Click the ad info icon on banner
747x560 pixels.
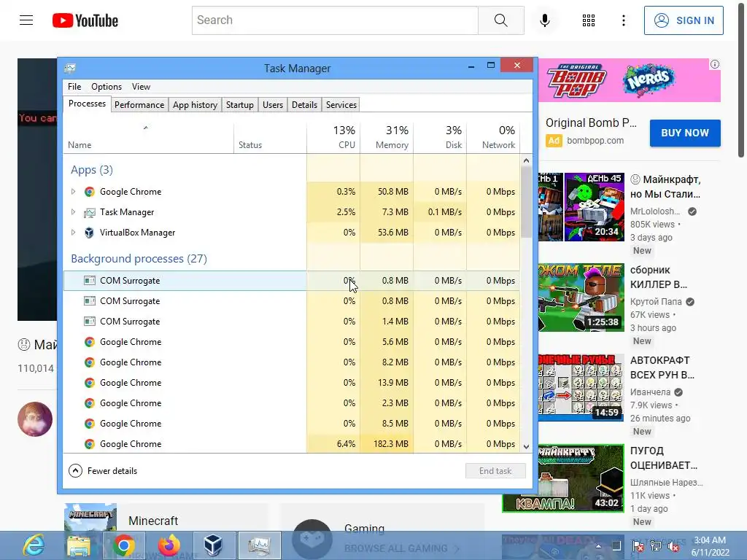[x=715, y=64]
